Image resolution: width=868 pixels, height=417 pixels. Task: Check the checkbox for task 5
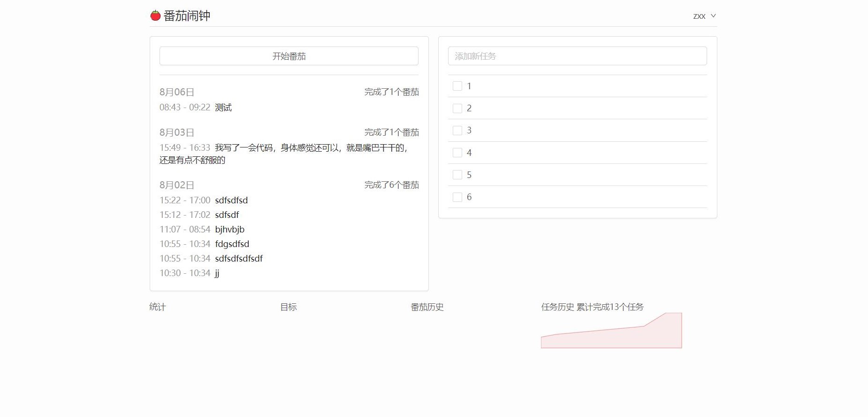pyautogui.click(x=457, y=175)
